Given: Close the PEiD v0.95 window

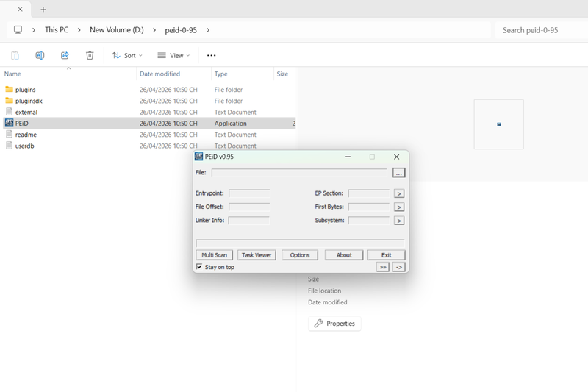Looking at the screenshot, I should click(x=396, y=157).
